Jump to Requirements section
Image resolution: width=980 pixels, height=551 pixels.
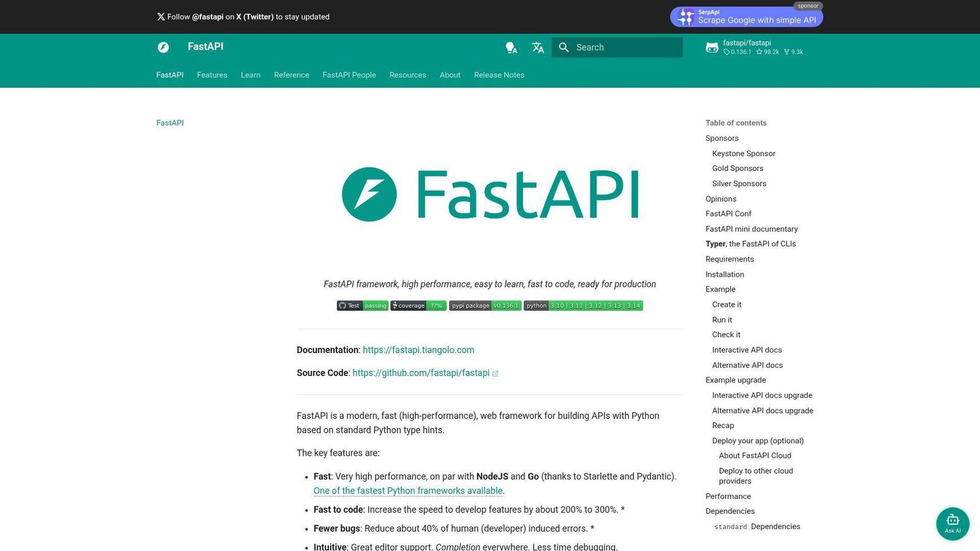[x=729, y=259]
